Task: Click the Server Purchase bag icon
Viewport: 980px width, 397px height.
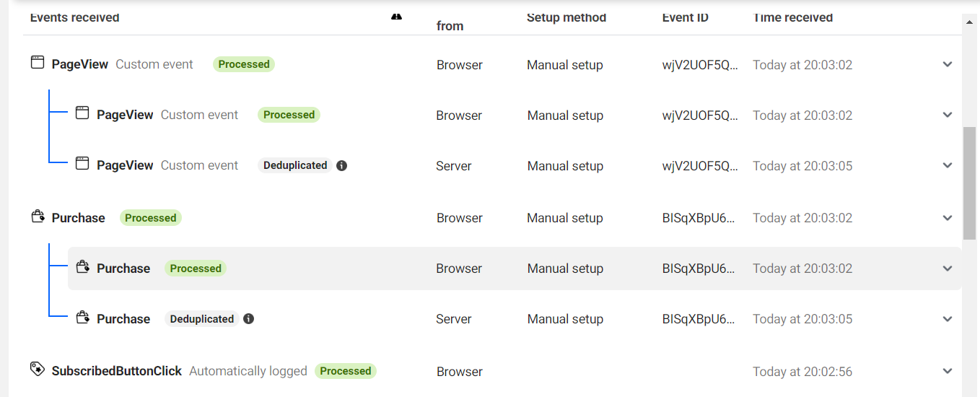Action: [x=82, y=318]
